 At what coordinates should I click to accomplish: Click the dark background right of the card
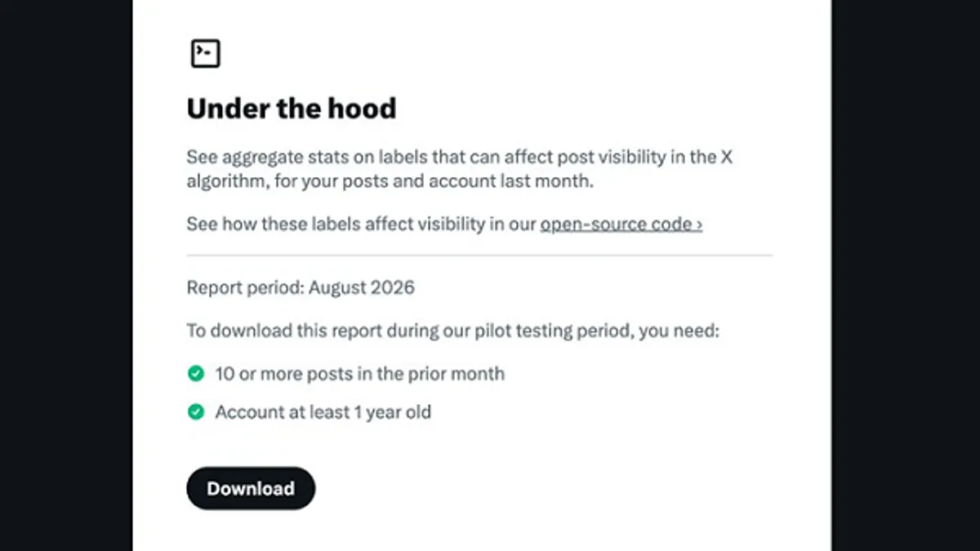click(x=906, y=275)
